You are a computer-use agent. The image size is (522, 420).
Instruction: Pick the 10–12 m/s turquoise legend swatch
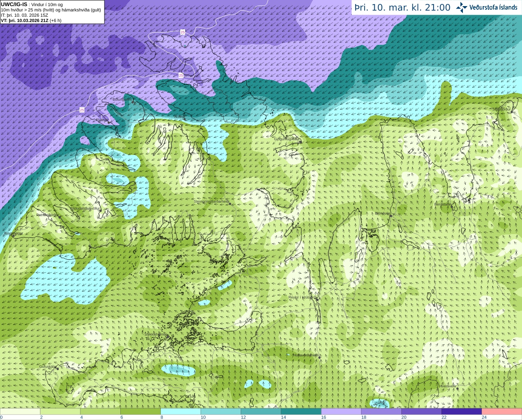point(221,411)
